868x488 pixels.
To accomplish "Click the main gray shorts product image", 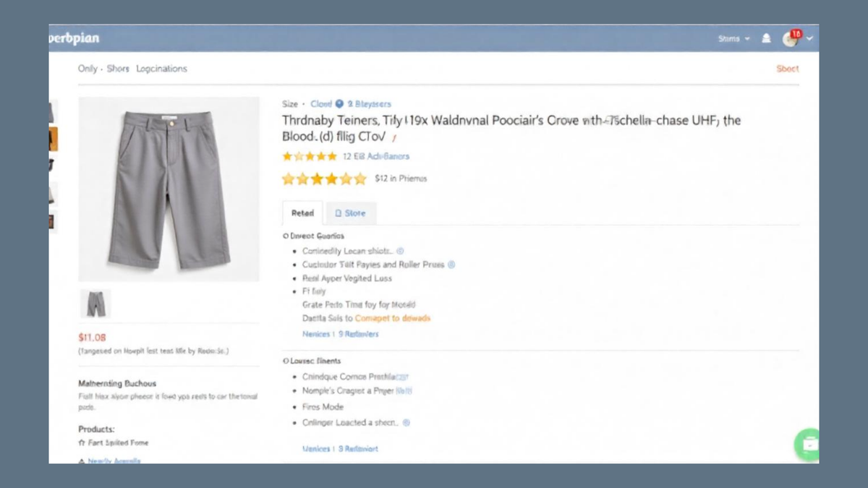I will point(169,189).
